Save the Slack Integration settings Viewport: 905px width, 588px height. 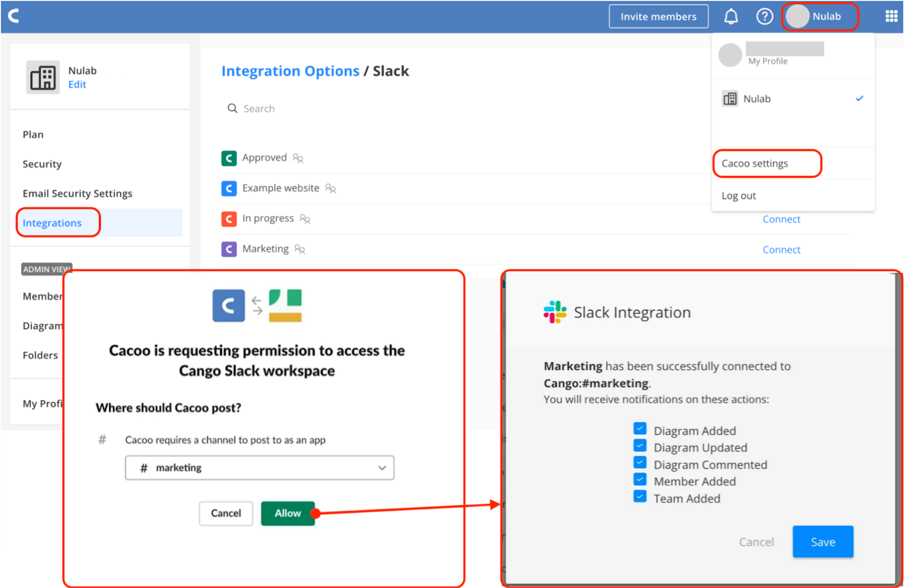[x=823, y=542]
